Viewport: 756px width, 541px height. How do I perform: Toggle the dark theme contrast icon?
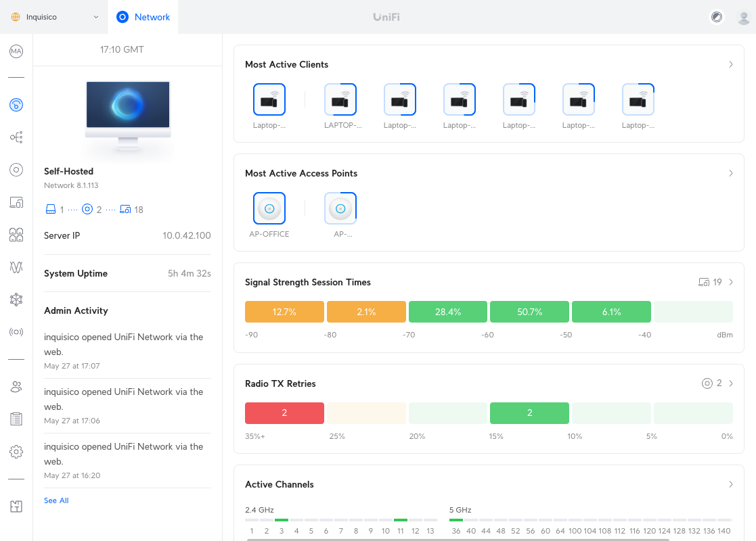pyautogui.click(x=716, y=17)
